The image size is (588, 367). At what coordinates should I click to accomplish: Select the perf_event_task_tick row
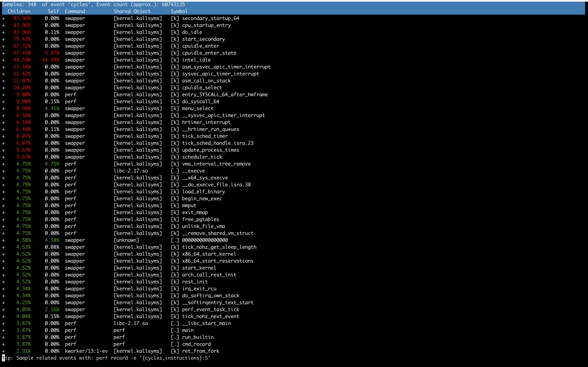[210, 309]
